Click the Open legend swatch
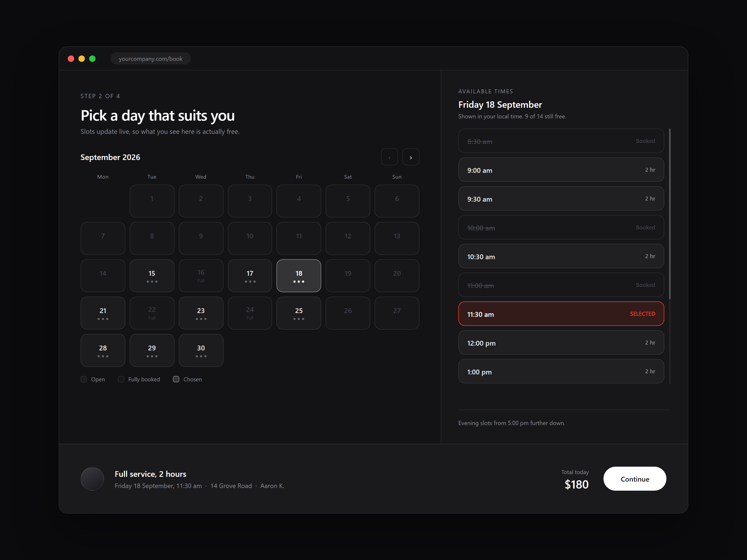The height and width of the screenshot is (560, 747). pyautogui.click(x=84, y=379)
